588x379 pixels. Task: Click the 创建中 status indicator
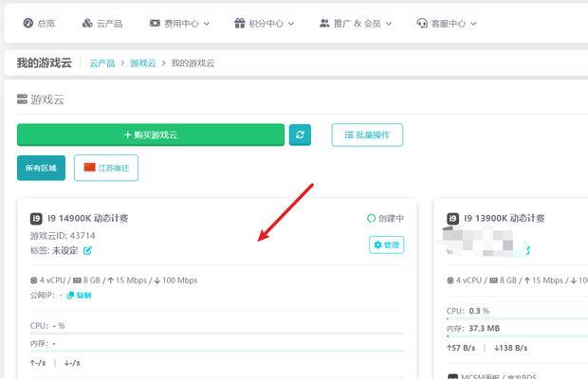(x=385, y=218)
